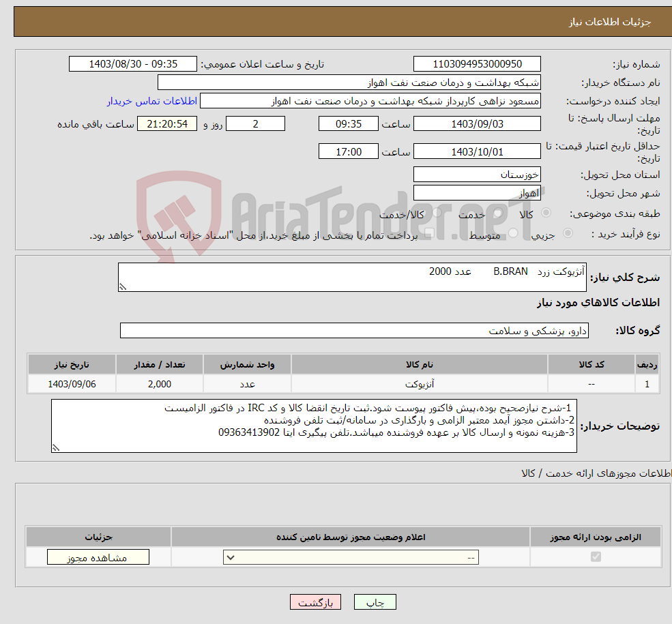Screen dimensions: 672x624
Task: Click the الزامی بودن ارائه مجوز header
Action: (596, 537)
